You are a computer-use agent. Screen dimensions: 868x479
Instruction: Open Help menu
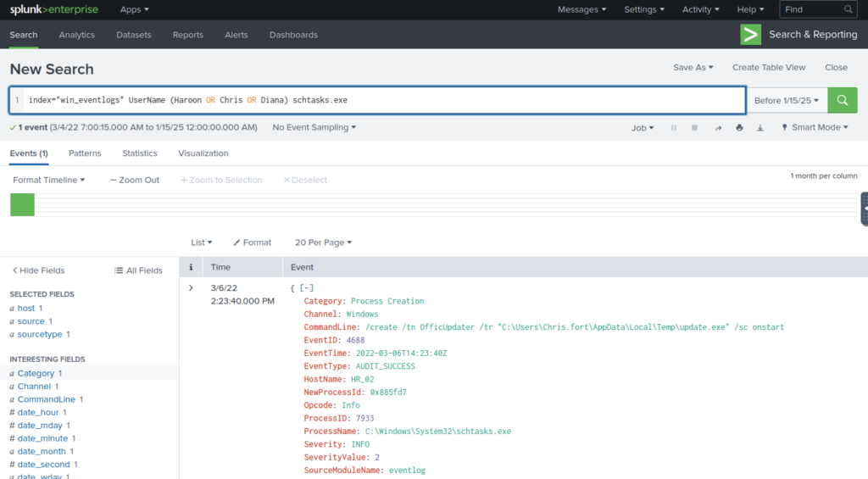pos(750,9)
